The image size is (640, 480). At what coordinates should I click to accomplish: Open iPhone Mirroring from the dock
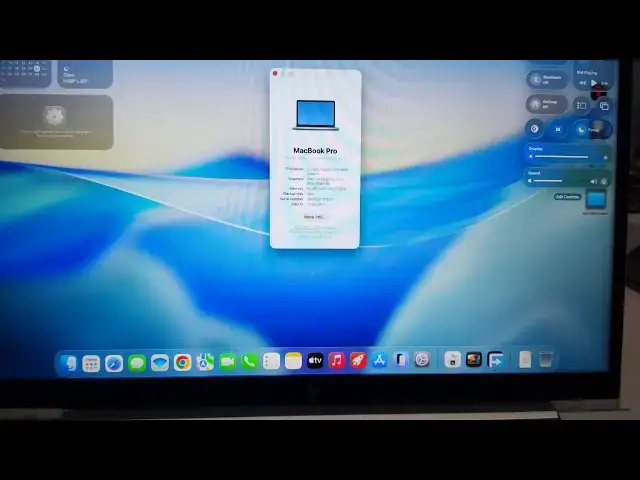400,360
